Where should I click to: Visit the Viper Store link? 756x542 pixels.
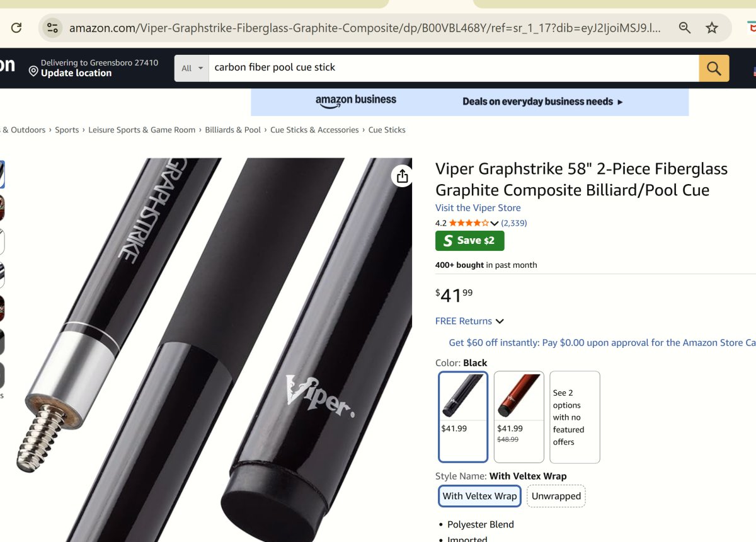(x=478, y=207)
